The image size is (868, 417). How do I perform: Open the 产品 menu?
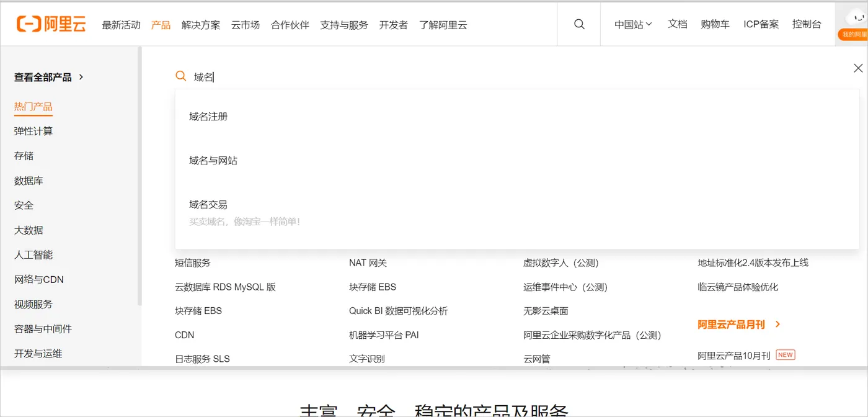point(161,25)
